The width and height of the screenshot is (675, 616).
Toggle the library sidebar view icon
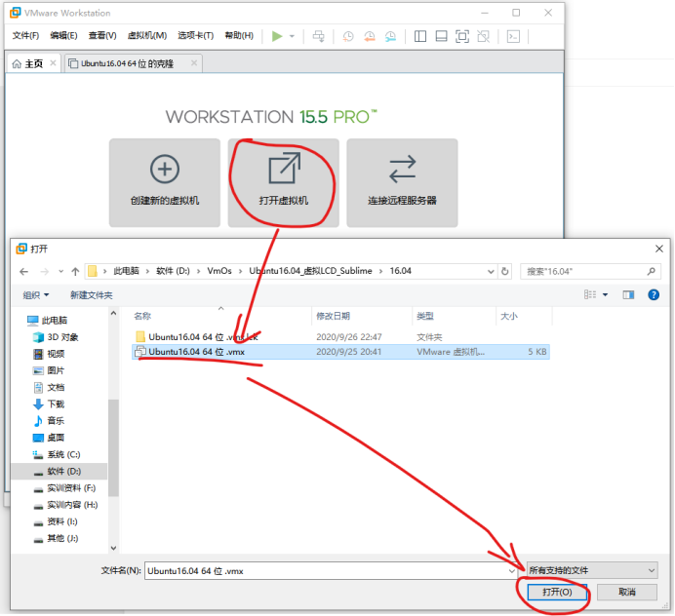point(420,36)
